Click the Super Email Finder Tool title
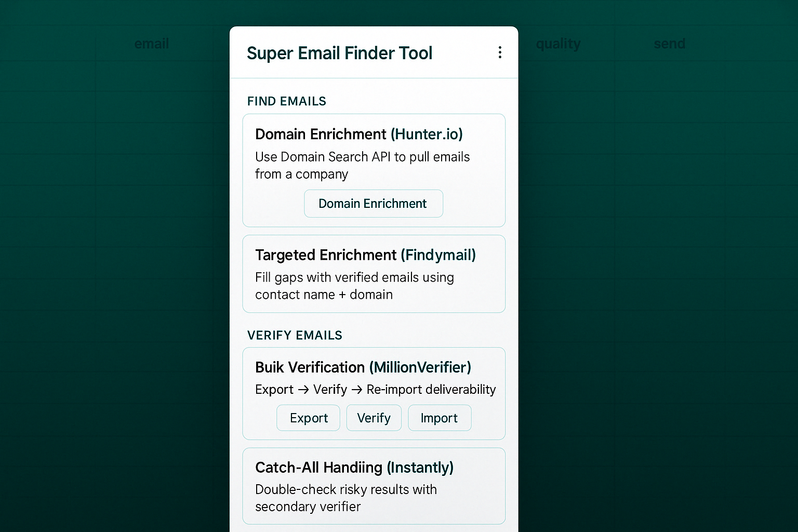The image size is (798, 532). click(339, 53)
